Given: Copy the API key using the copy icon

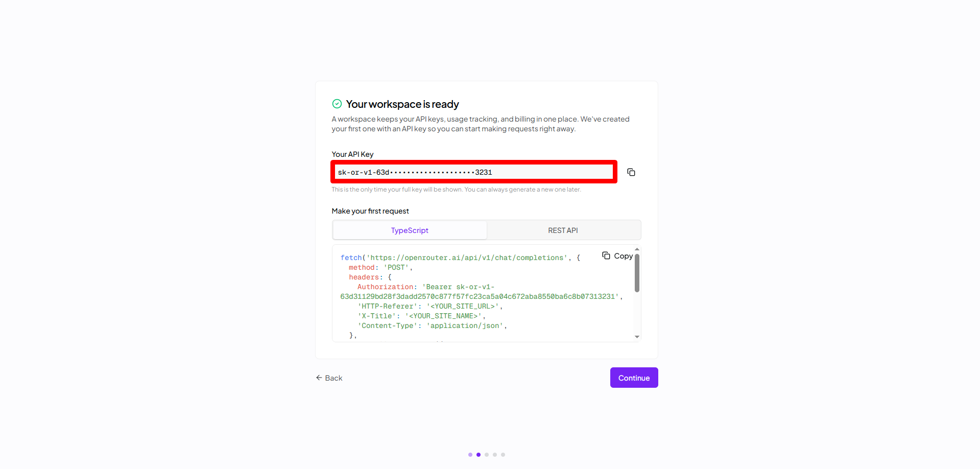Looking at the screenshot, I should (631, 172).
